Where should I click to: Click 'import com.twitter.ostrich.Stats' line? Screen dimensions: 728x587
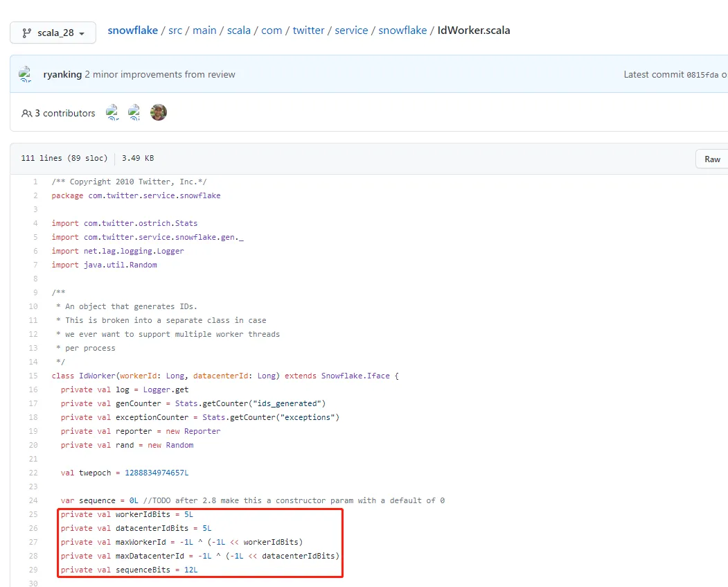tap(125, 223)
